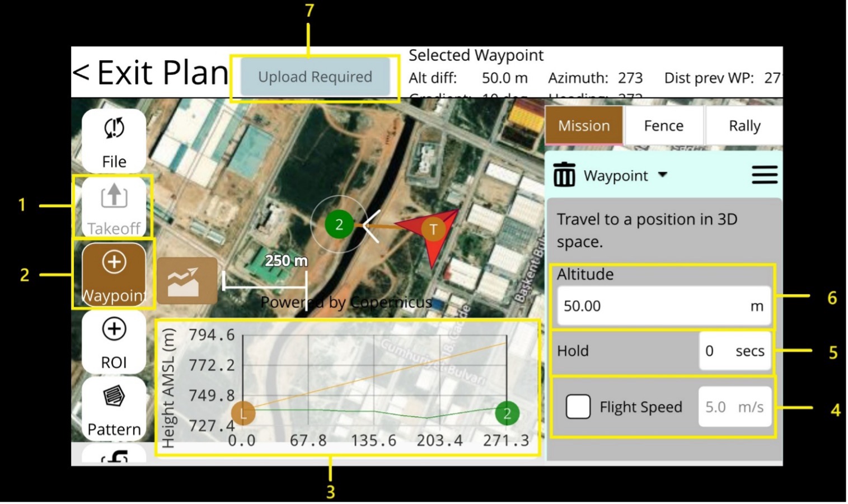Switch to the Mission tab
The width and height of the screenshot is (848, 504).
pos(583,126)
